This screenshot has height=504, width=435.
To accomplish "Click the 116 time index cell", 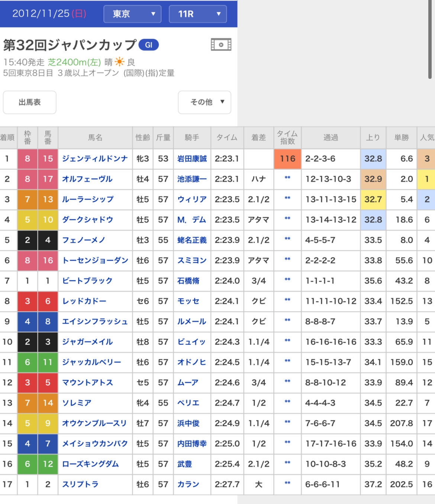I will point(287,159).
